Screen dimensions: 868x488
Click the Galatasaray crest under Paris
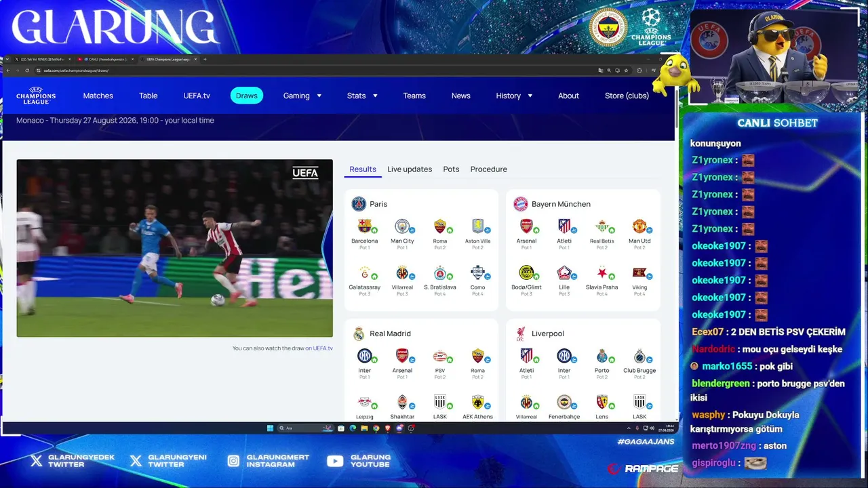(364, 272)
